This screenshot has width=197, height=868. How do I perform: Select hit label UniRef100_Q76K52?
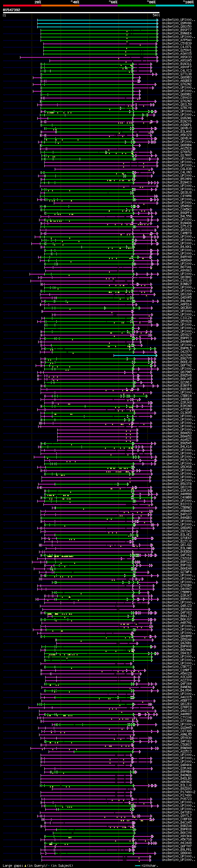click(x=177, y=152)
